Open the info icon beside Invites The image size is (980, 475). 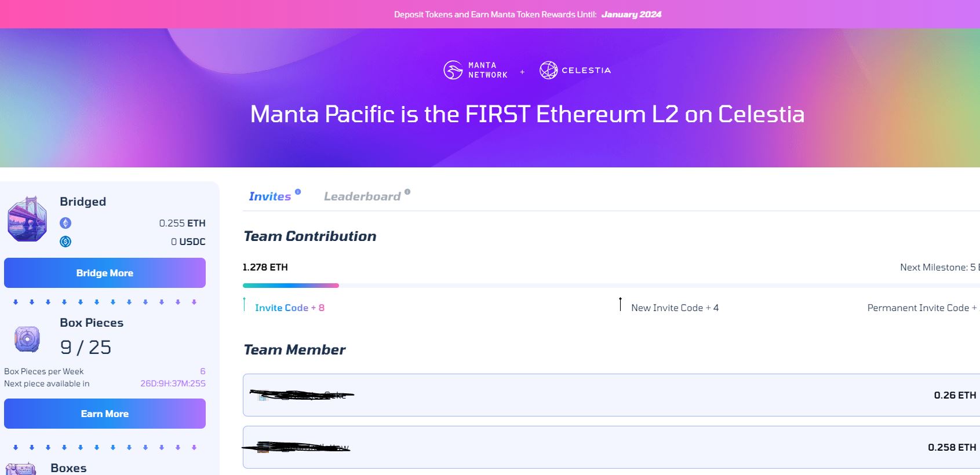298,192
